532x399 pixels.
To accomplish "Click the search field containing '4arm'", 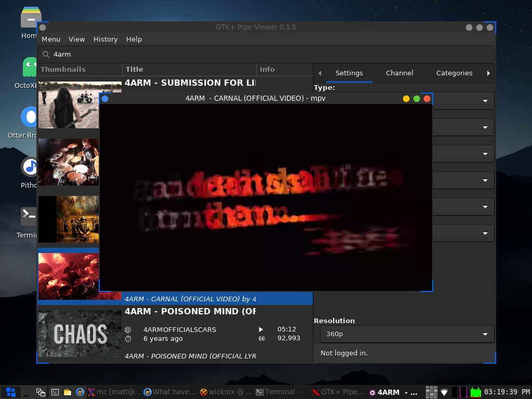I will coord(266,54).
